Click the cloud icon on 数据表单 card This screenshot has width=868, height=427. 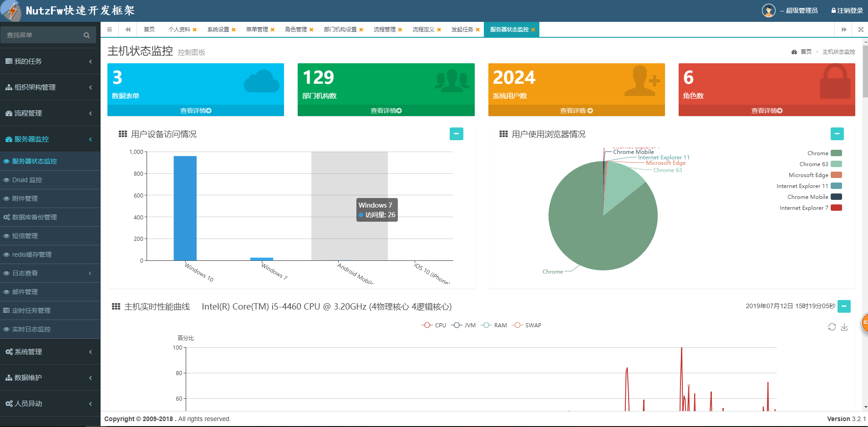point(261,81)
